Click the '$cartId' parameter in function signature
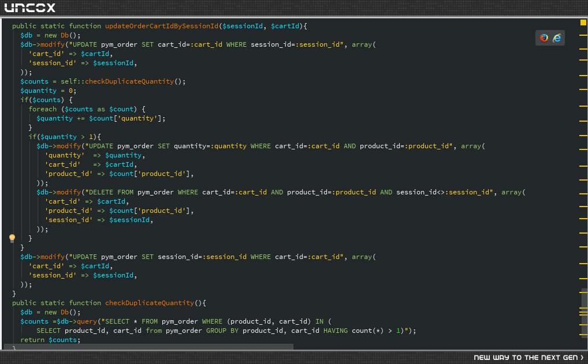This screenshot has height=364, width=588. [285, 26]
